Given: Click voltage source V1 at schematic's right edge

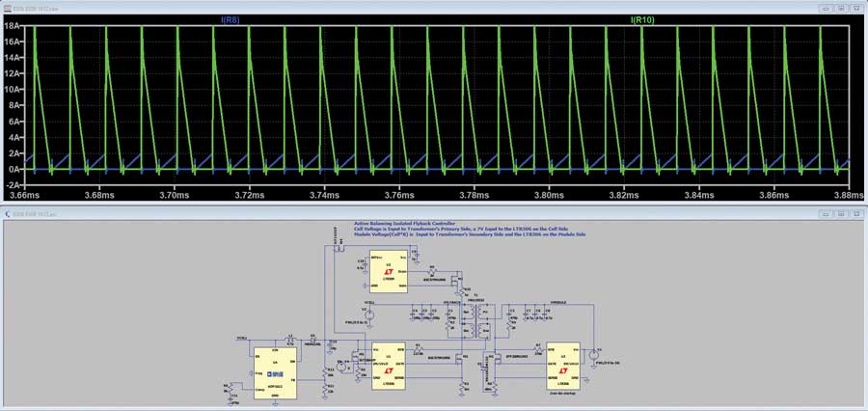Looking at the screenshot, I should (594, 353).
